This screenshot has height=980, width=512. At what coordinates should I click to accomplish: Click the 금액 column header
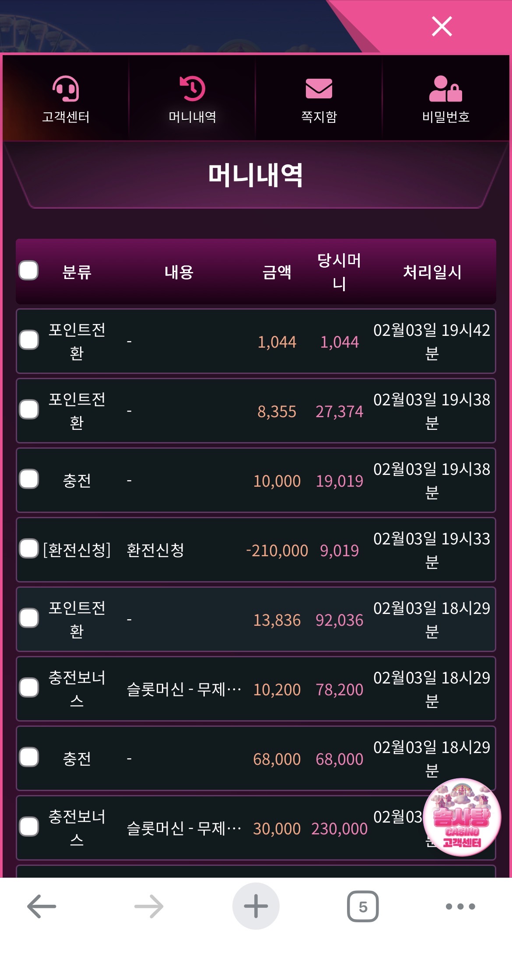(277, 272)
